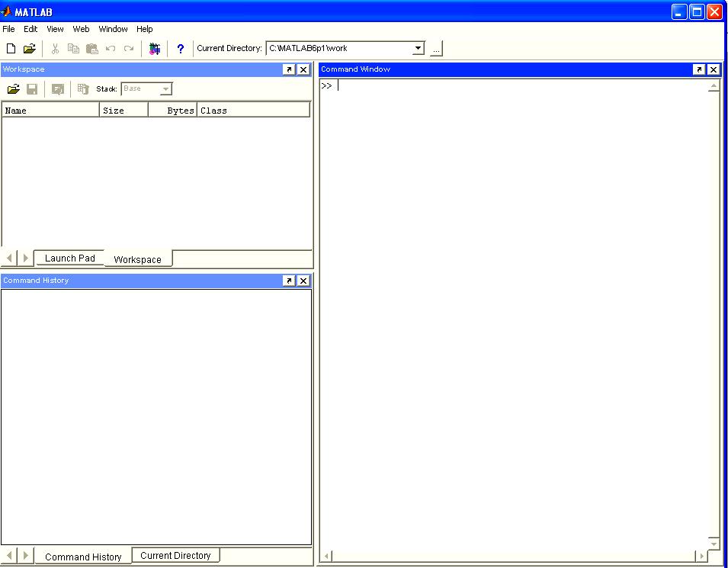Viewport: 728px width, 568px height.
Task: Open the View menu
Action: (55, 29)
